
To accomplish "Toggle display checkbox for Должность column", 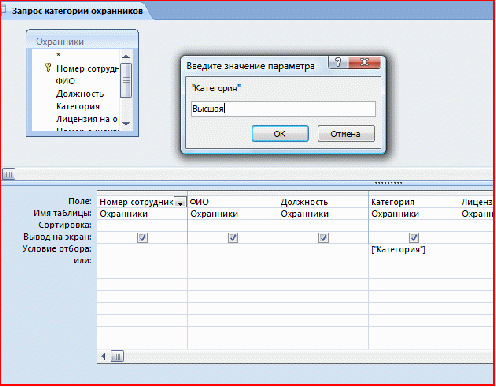I will point(323,238).
